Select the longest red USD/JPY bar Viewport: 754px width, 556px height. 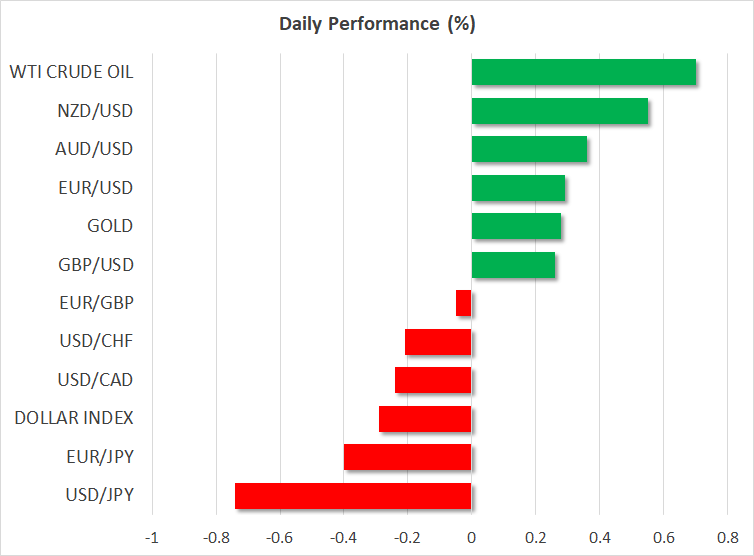point(353,496)
